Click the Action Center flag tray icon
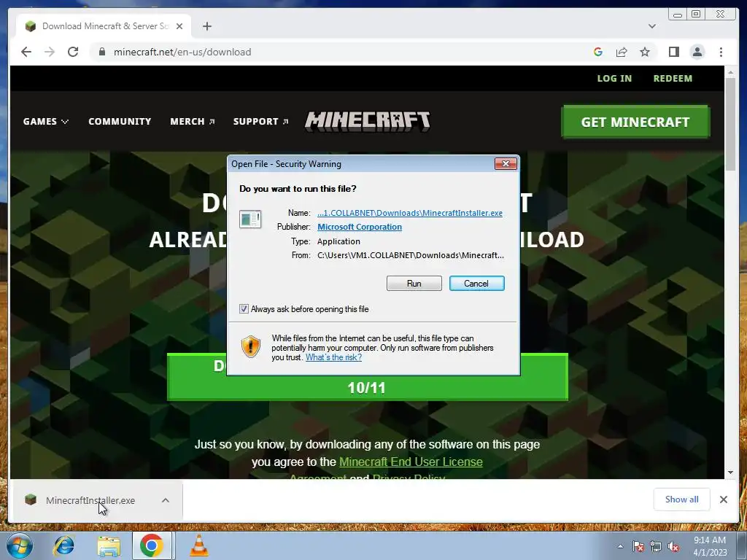This screenshot has width=747, height=560. [638, 546]
